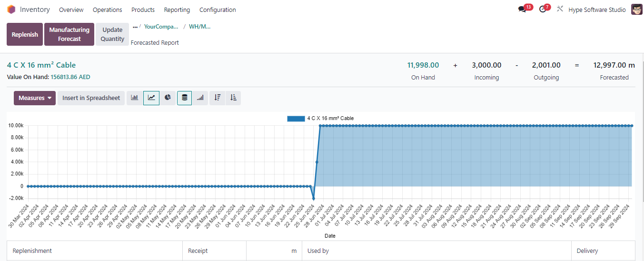Open the Operations menu
This screenshot has width=644, height=261.
coord(108,10)
